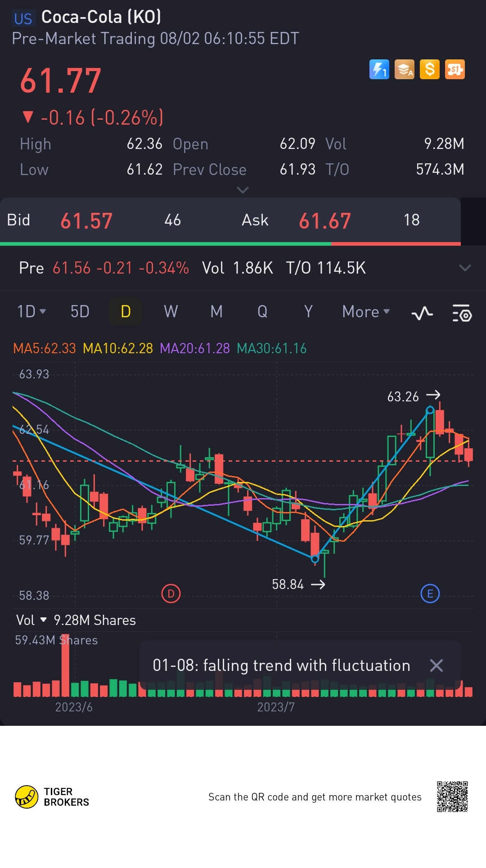Tap the tallest red volume bar

click(66, 666)
